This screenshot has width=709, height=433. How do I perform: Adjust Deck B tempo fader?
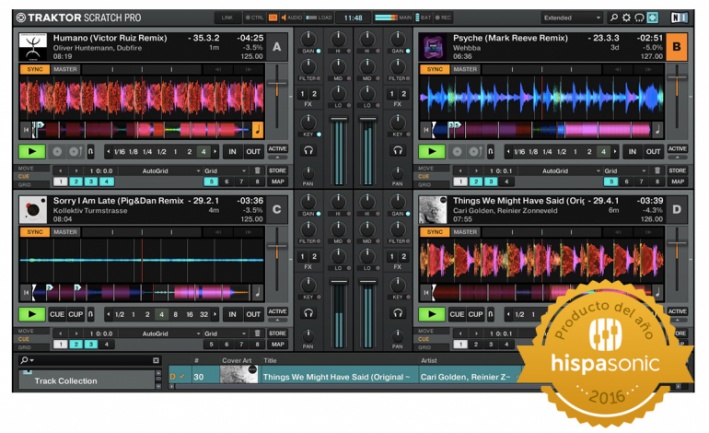[677, 78]
